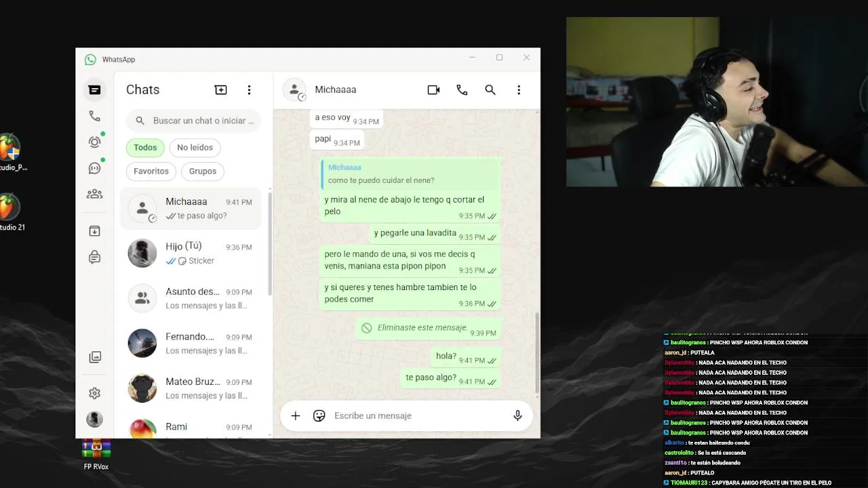868x488 pixels.
Task: Record a voice message with microphone
Action: tap(517, 415)
